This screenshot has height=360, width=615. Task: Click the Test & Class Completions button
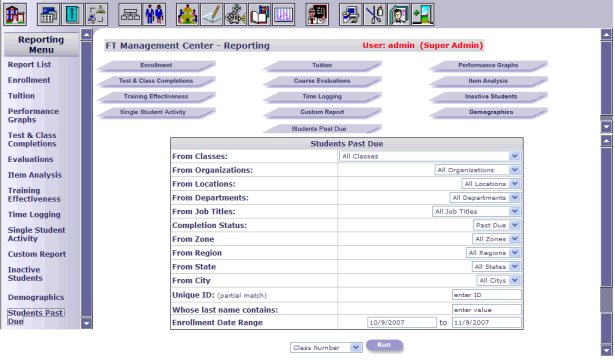tap(156, 81)
